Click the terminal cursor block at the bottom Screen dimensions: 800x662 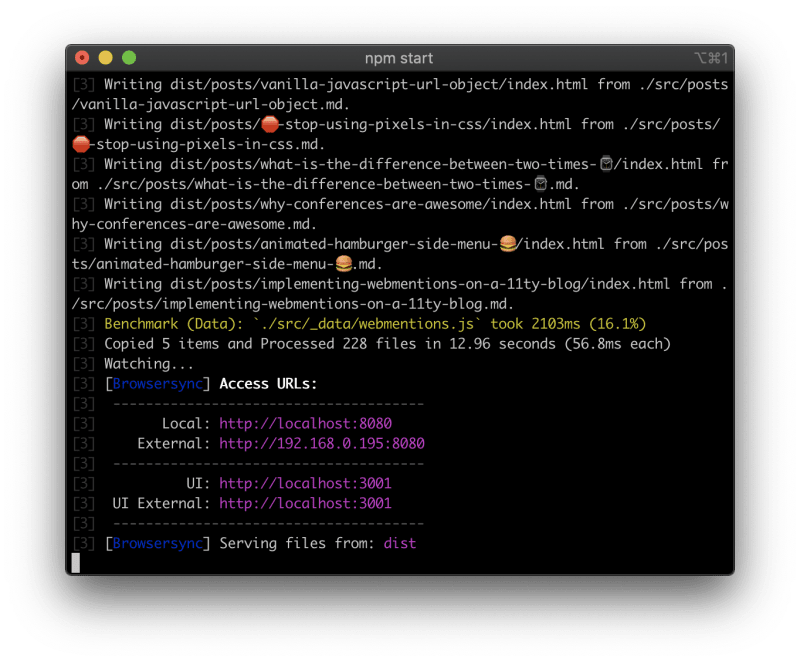click(76, 563)
